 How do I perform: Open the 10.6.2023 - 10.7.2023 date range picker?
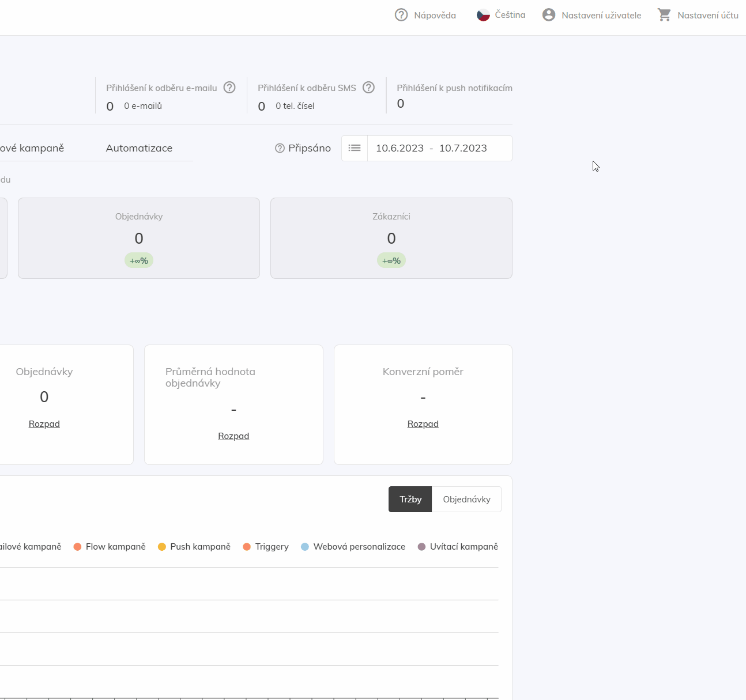tap(439, 148)
